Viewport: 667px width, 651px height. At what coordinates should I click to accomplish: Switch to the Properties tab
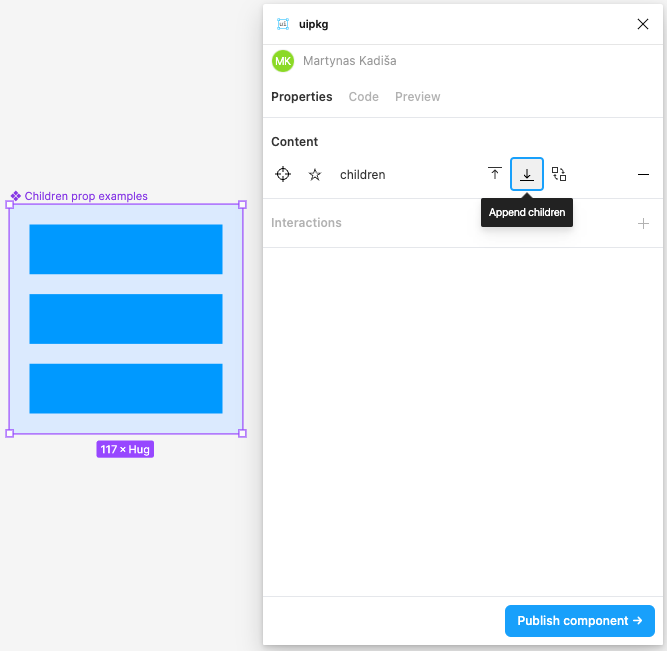tap(301, 97)
